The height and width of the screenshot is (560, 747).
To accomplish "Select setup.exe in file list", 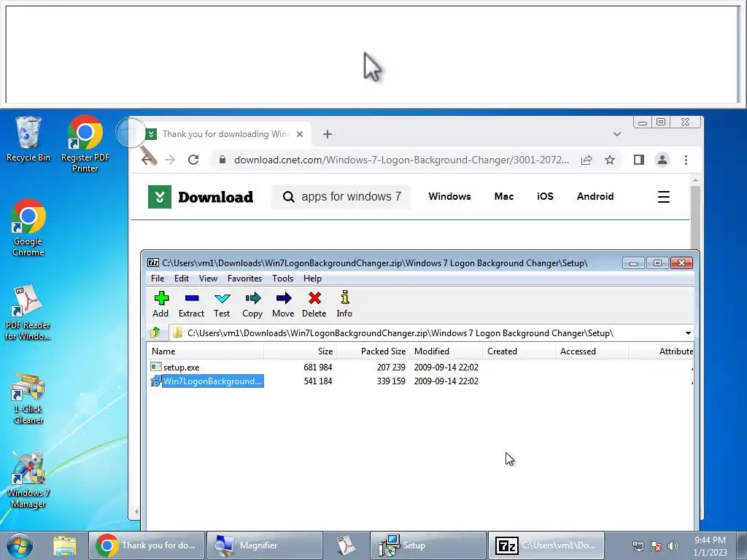I will click(182, 367).
